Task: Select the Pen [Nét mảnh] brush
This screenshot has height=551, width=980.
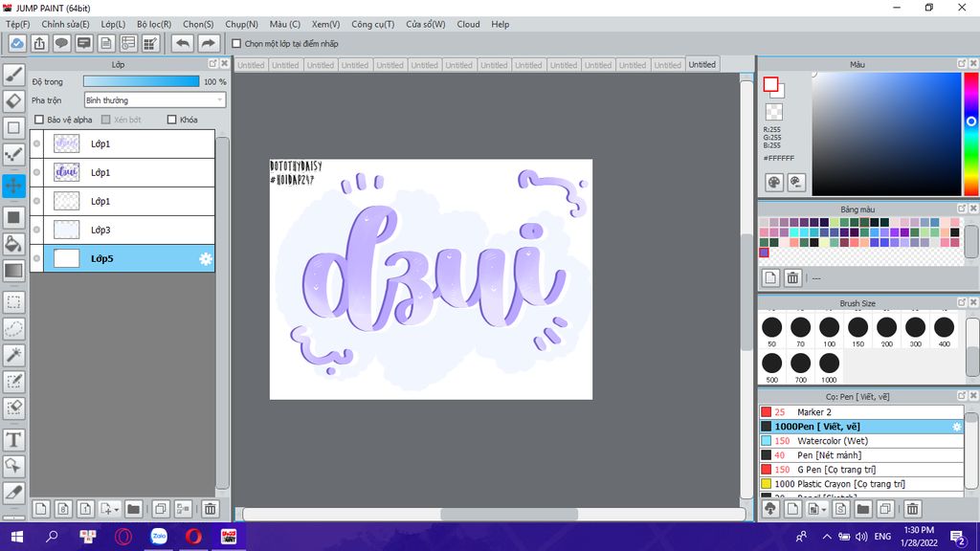Action: (862, 455)
